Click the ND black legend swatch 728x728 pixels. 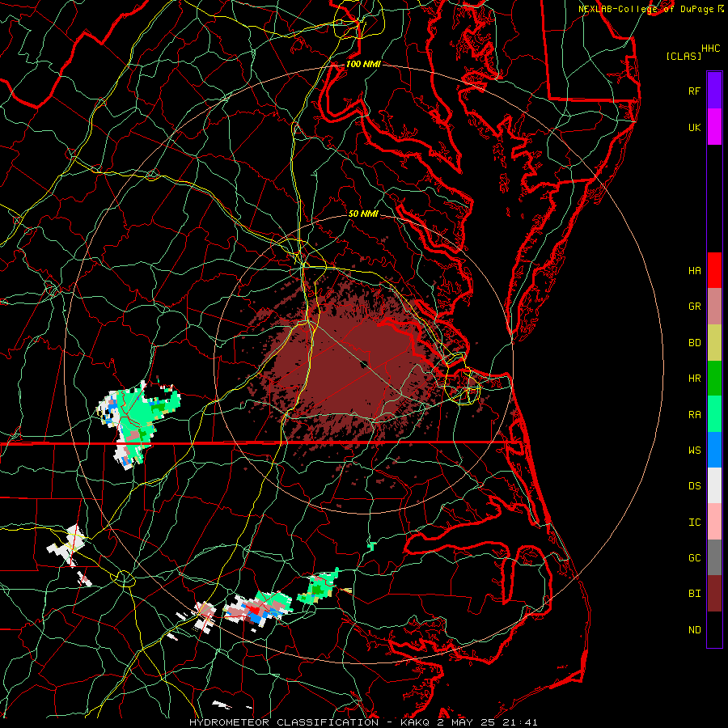714,629
